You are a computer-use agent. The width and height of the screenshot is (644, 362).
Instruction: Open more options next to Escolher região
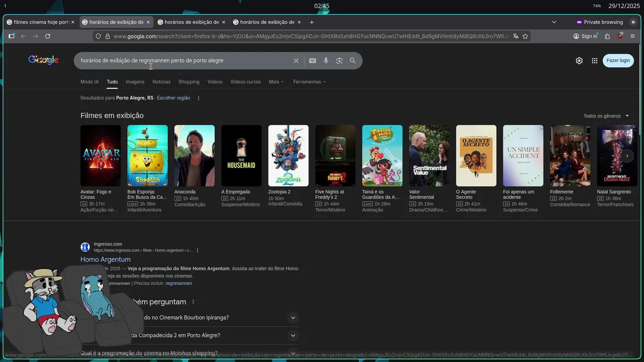click(198, 98)
